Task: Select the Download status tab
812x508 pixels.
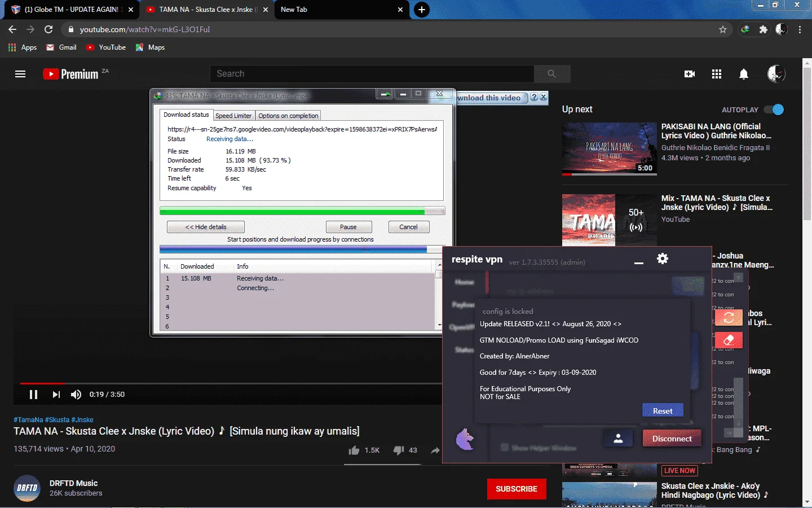Action: pyautogui.click(x=186, y=115)
